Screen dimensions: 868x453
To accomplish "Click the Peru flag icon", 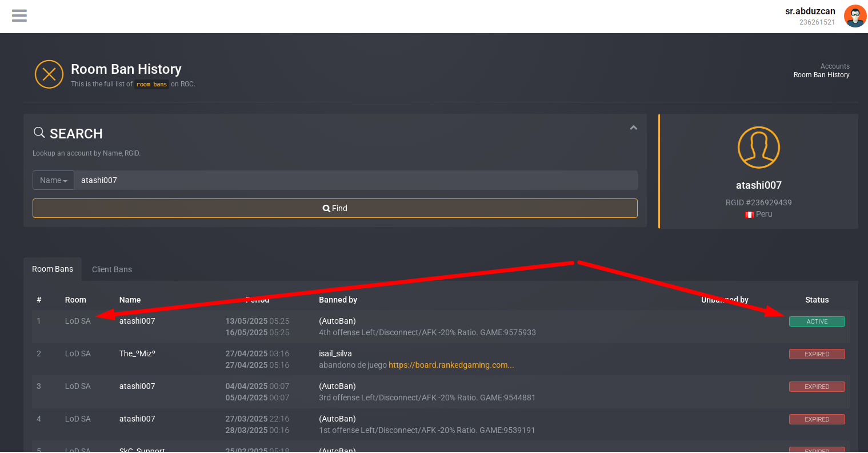I will 749,214.
